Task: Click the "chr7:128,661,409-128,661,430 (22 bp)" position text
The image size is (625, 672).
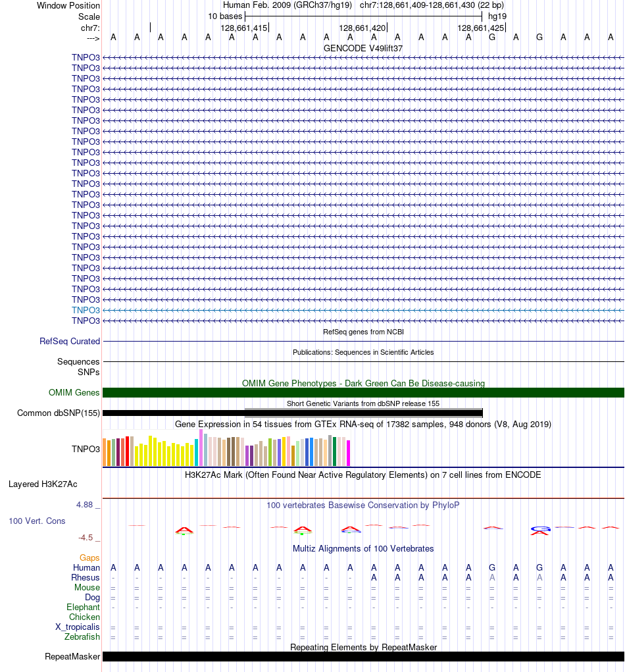Action: 432,5
